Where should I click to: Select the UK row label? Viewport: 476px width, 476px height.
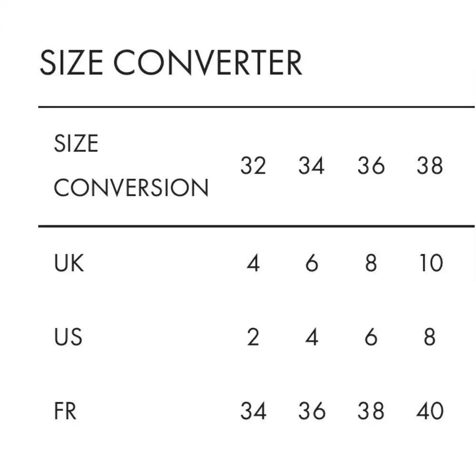[x=69, y=263]
